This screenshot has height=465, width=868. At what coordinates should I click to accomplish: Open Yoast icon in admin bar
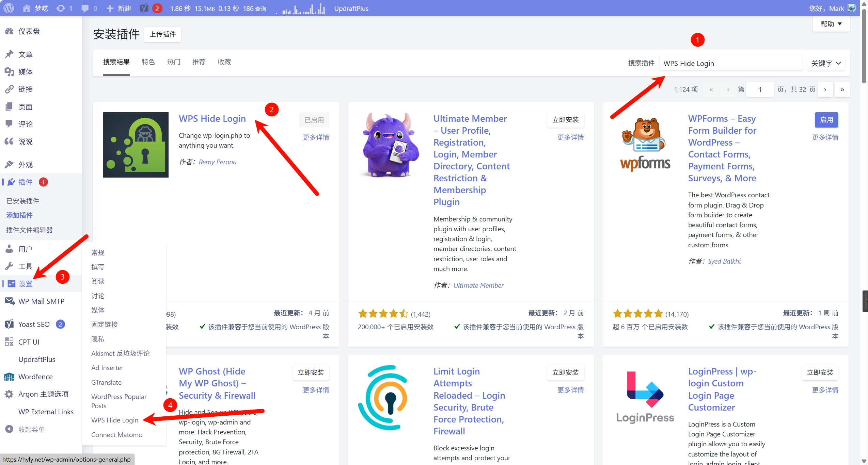tap(144, 8)
